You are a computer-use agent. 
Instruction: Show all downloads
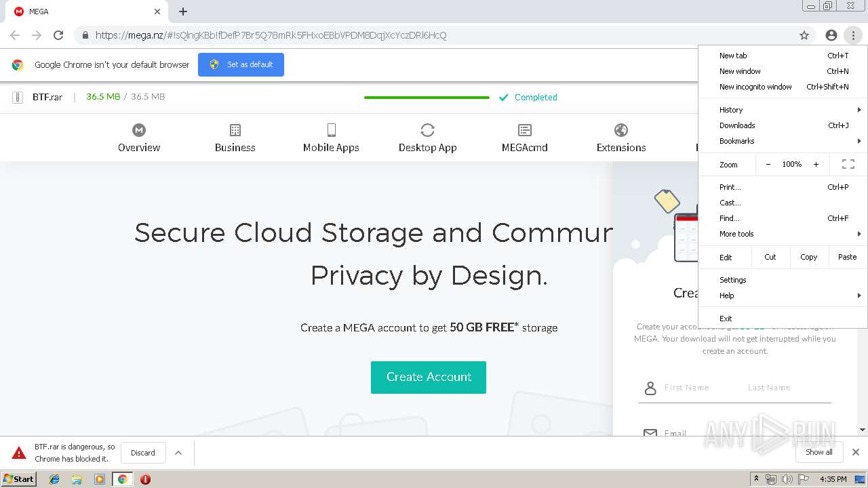click(819, 452)
